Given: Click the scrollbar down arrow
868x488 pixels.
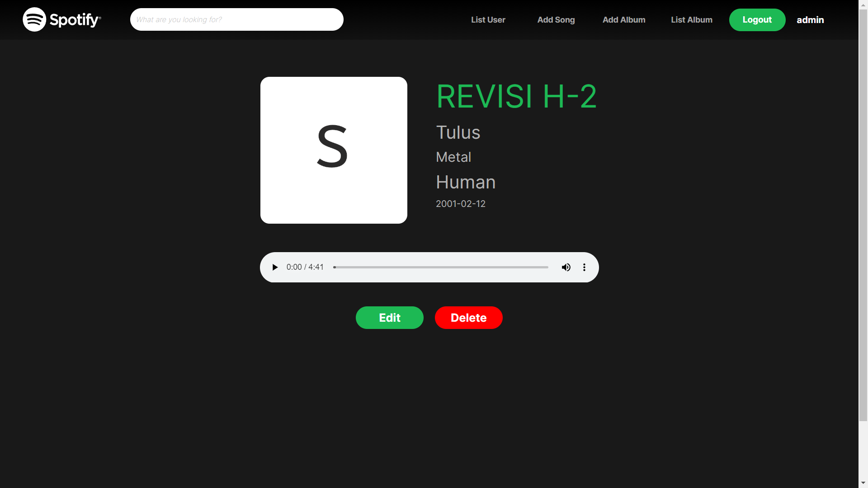Looking at the screenshot, I should [863, 483].
